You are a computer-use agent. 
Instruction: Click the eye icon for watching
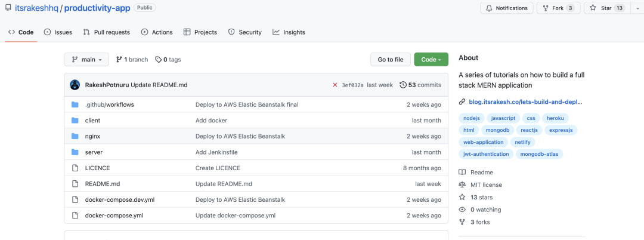(462, 210)
